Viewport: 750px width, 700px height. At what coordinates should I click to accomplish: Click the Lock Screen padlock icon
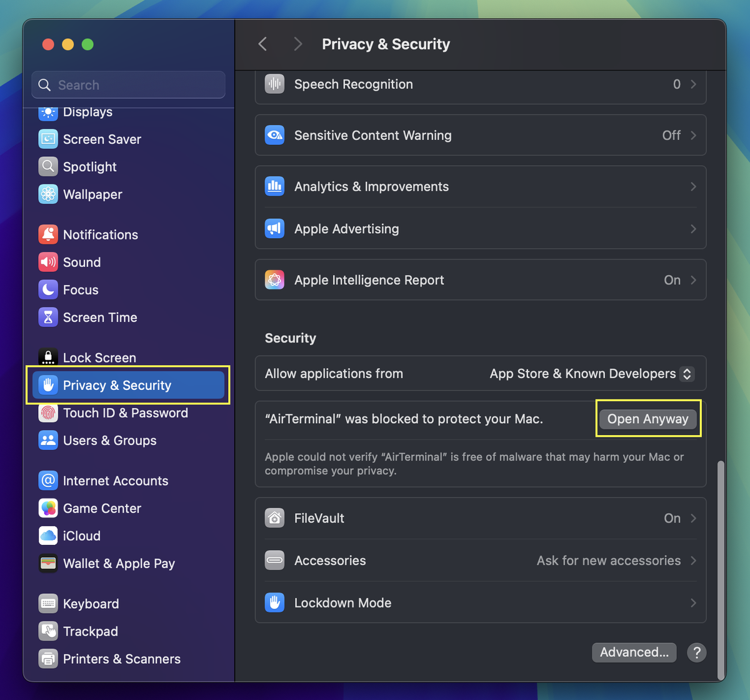(48, 357)
